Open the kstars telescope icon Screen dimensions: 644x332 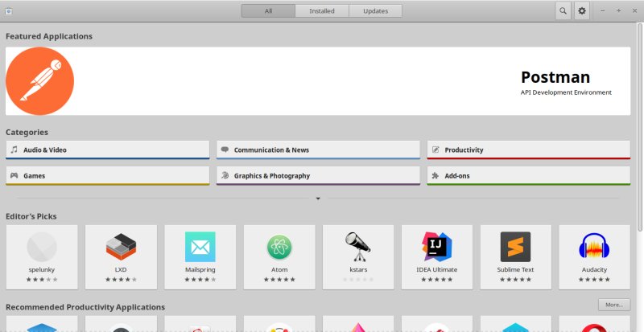pos(357,247)
